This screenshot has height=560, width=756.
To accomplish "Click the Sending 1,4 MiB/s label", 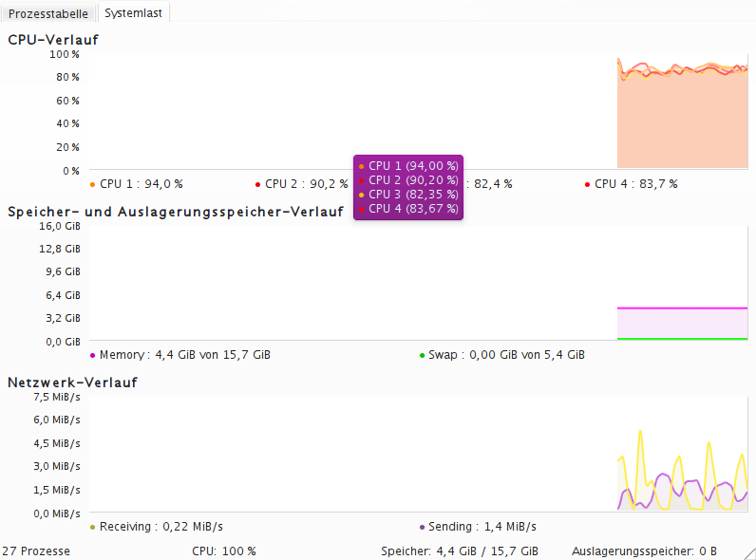I will pyautogui.click(x=482, y=527).
